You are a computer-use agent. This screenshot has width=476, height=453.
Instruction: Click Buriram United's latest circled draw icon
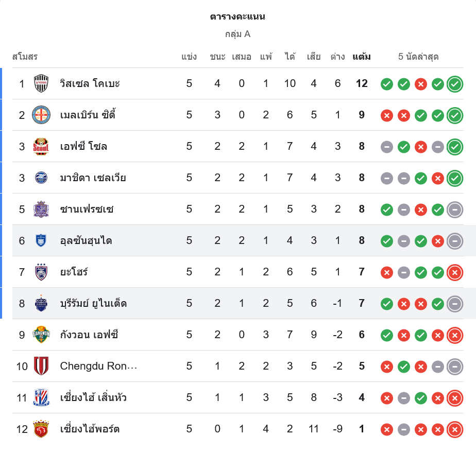point(454,304)
